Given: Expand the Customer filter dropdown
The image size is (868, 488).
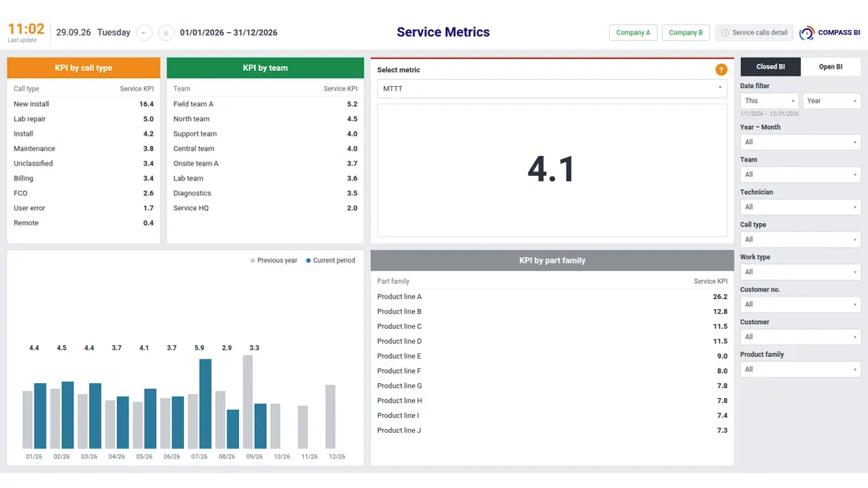Looking at the screenshot, I should pyautogui.click(x=800, y=337).
